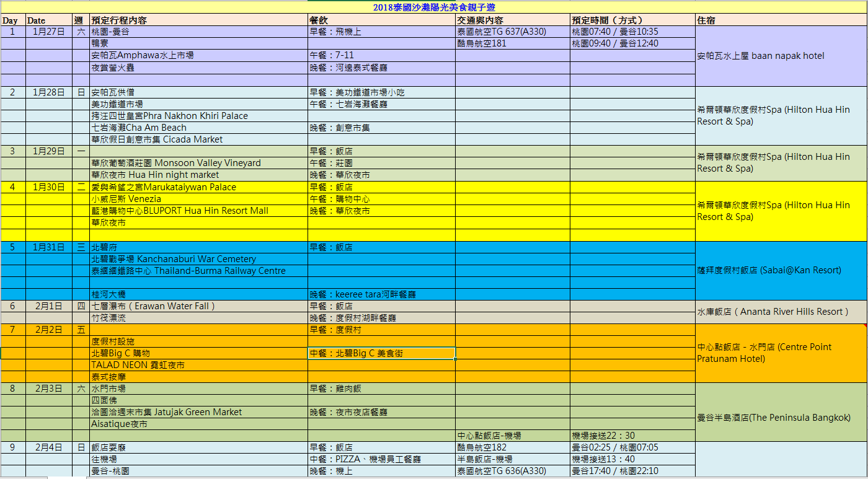The image size is (868, 479).
Task: Click the Cicada Market itinerary cell
Action: click(198, 139)
